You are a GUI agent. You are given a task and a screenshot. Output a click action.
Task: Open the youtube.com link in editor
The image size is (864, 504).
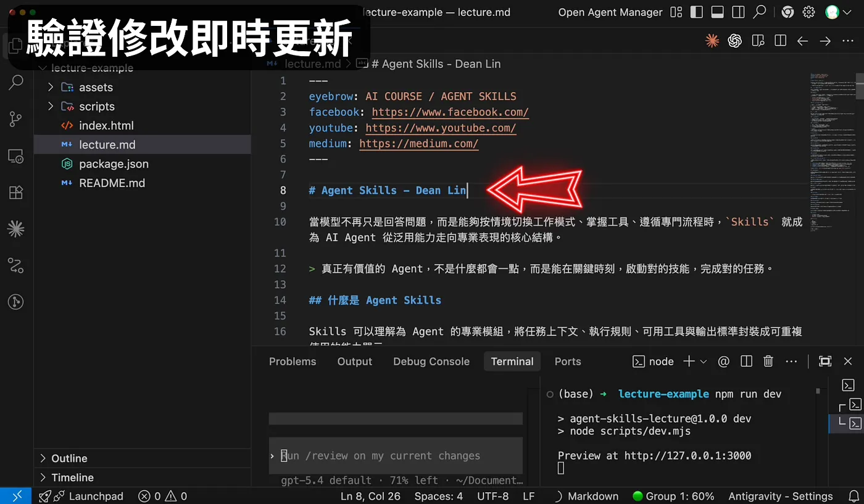pos(441,128)
